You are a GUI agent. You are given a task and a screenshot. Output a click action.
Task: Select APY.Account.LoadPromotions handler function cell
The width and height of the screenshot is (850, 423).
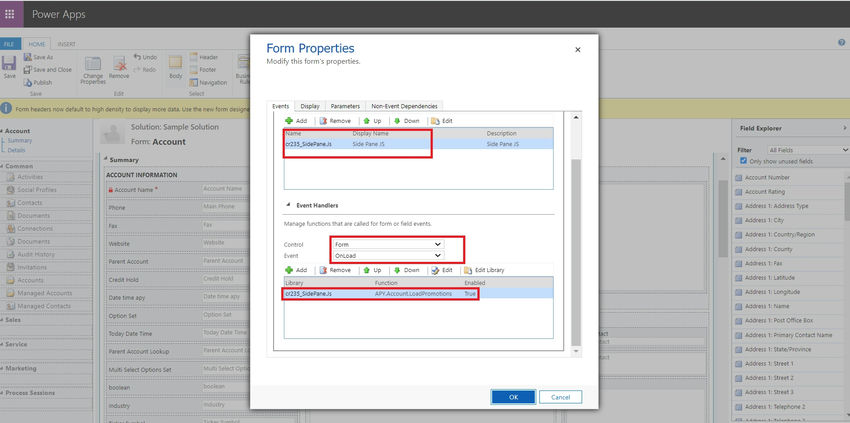[413, 293]
